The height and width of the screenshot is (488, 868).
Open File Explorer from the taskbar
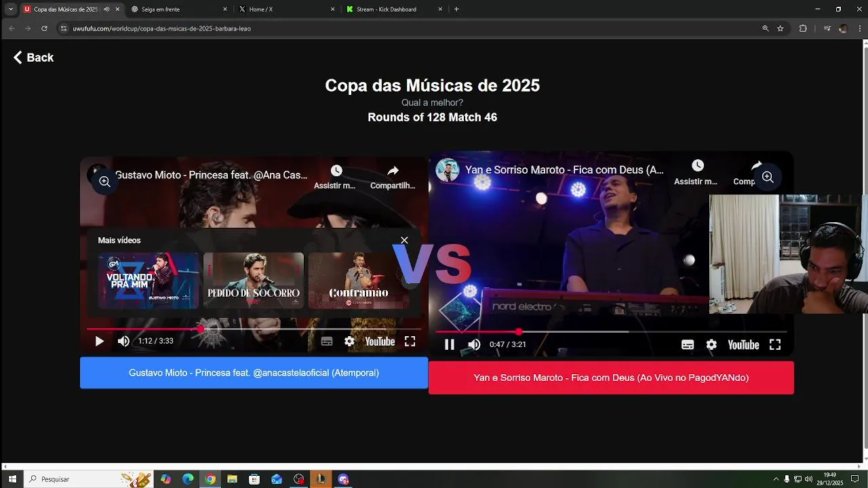[232, 479]
